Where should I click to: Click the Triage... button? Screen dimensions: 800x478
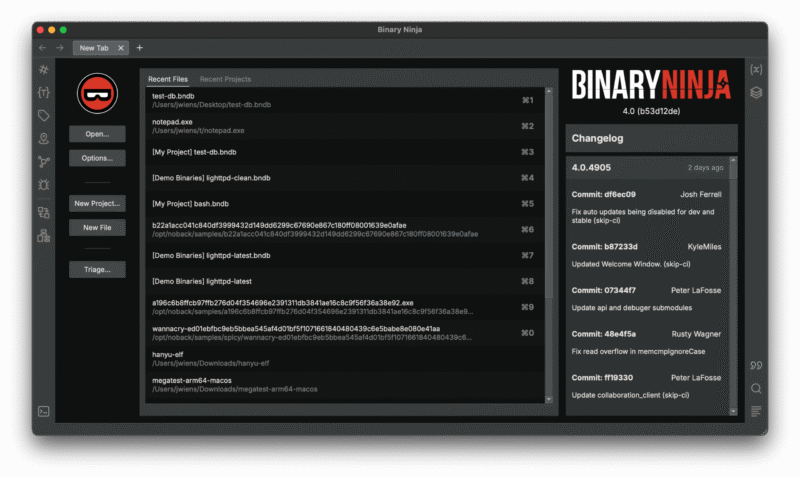pos(97,269)
